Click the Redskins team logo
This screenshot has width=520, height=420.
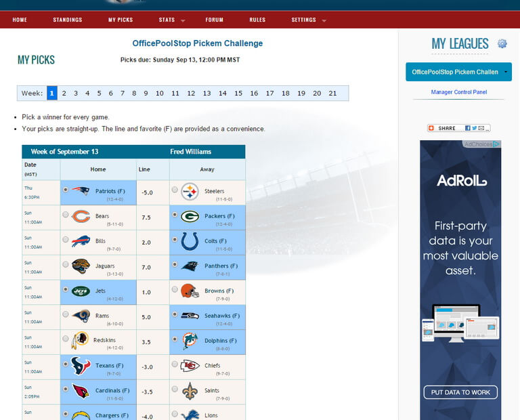pyautogui.click(x=80, y=340)
